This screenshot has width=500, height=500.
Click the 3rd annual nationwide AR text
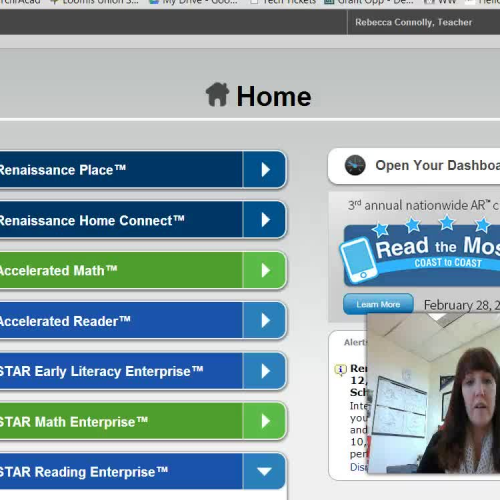click(423, 205)
